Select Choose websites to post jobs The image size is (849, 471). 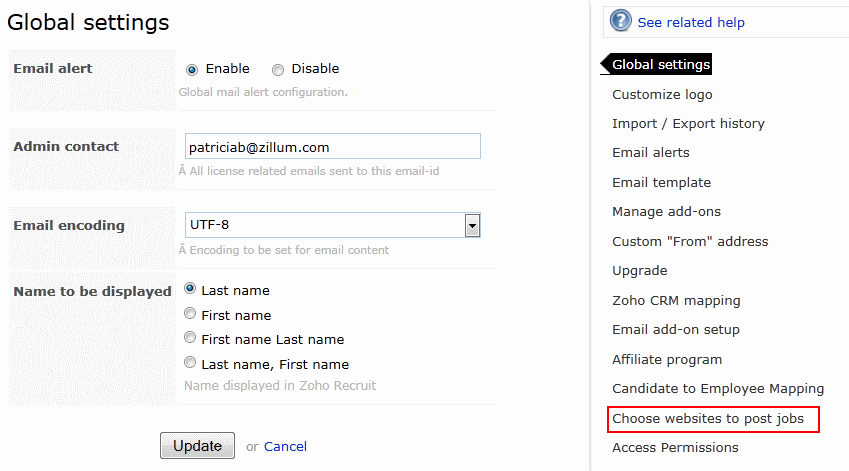(x=708, y=419)
